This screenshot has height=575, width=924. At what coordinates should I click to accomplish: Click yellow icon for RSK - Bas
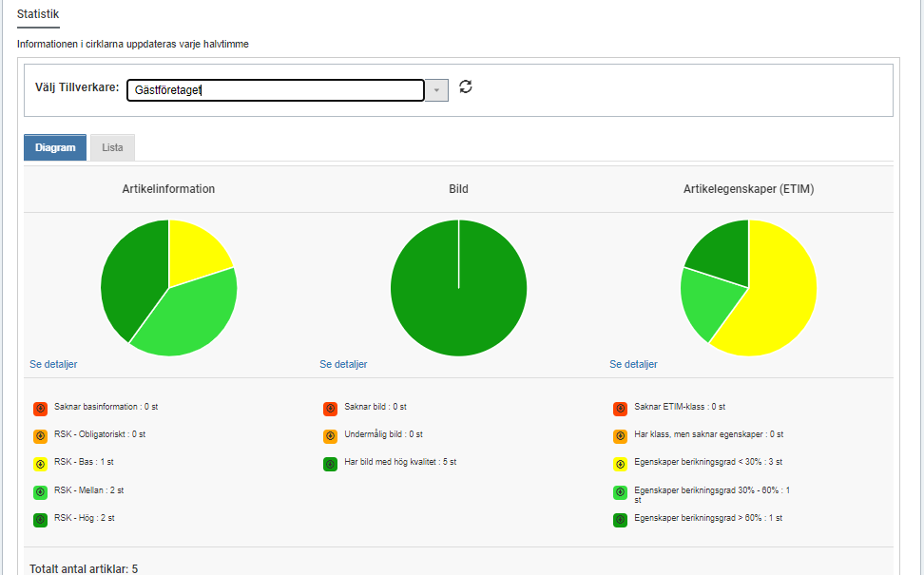click(x=40, y=464)
